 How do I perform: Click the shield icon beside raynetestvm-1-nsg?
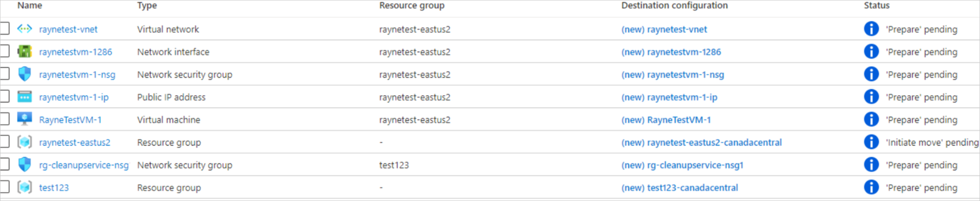click(x=25, y=74)
